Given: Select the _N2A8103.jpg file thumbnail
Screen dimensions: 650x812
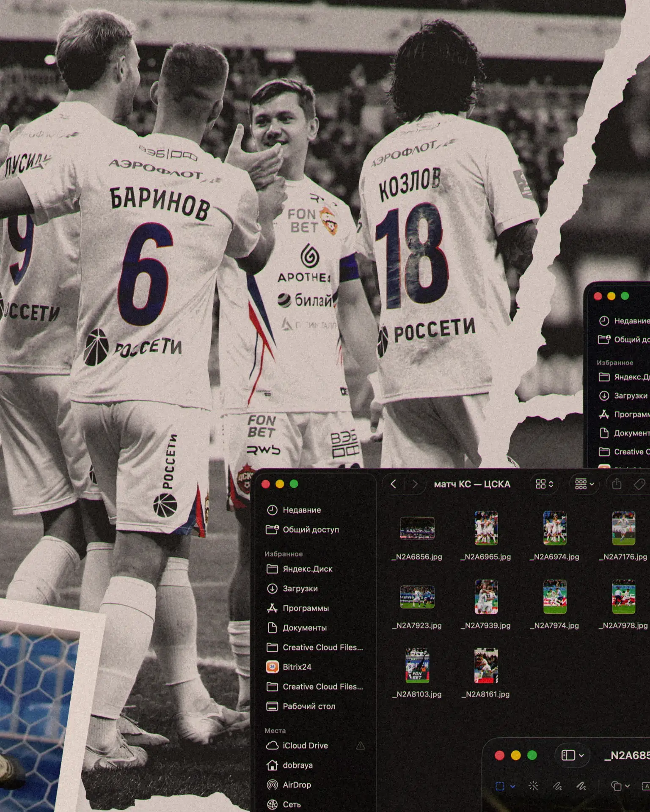Looking at the screenshot, I should point(417,666).
